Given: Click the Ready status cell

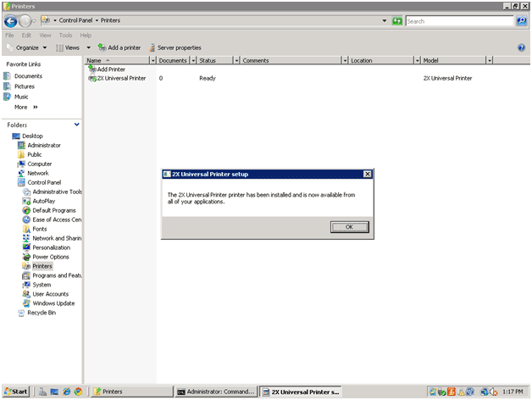Looking at the screenshot, I should coord(208,78).
